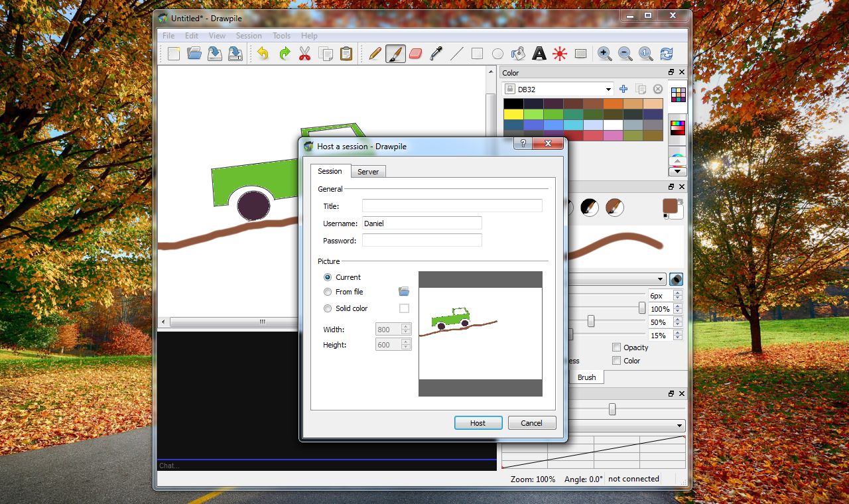The image size is (849, 504).
Task: Select the rectangular Selection tool
Action: point(580,54)
